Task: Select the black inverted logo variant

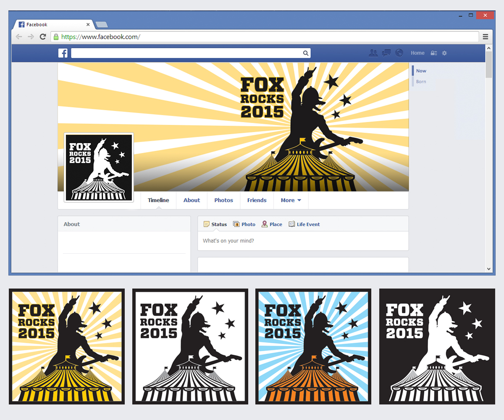Action: pos(437,346)
